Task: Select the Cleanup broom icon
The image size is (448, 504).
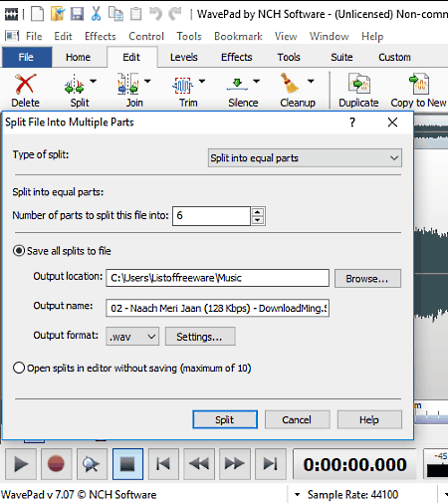Action: [x=290, y=84]
